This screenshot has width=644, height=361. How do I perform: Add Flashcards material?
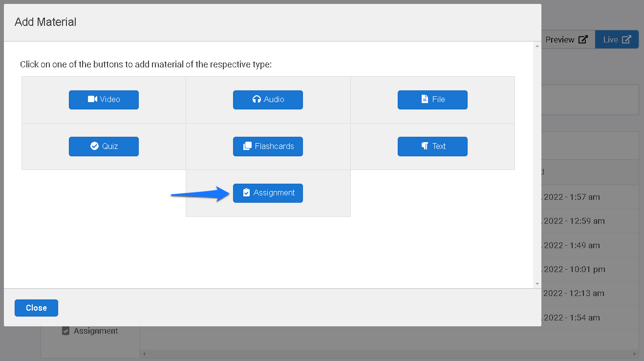[x=268, y=147]
